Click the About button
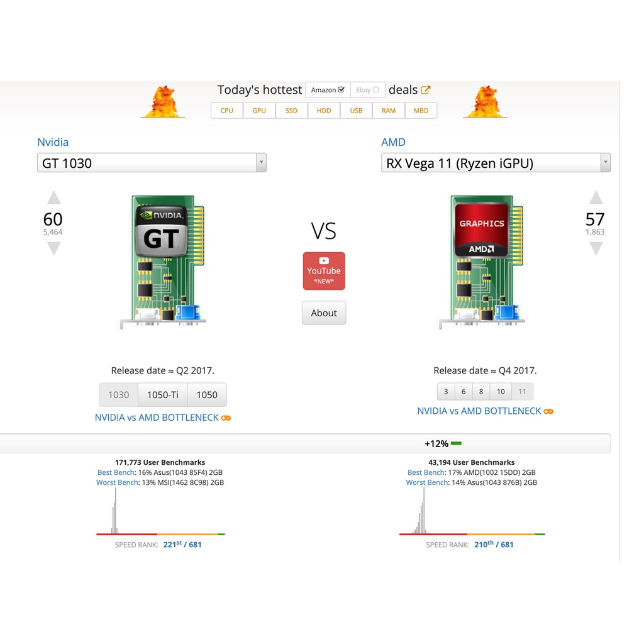The height and width of the screenshot is (644, 644). (x=324, y=313)
